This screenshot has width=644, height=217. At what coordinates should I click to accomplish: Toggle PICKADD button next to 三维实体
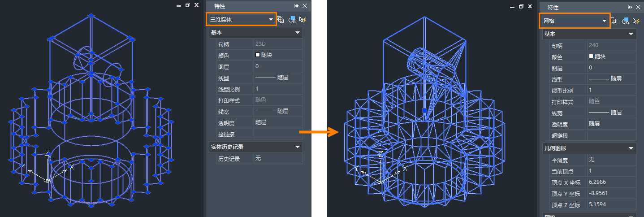(x=281, y=19)
